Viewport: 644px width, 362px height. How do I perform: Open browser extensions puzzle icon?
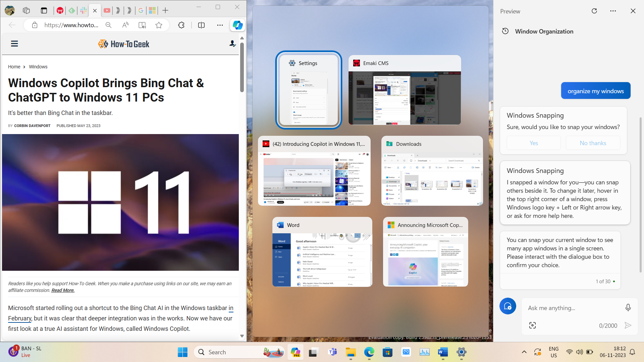pos(181,25)
